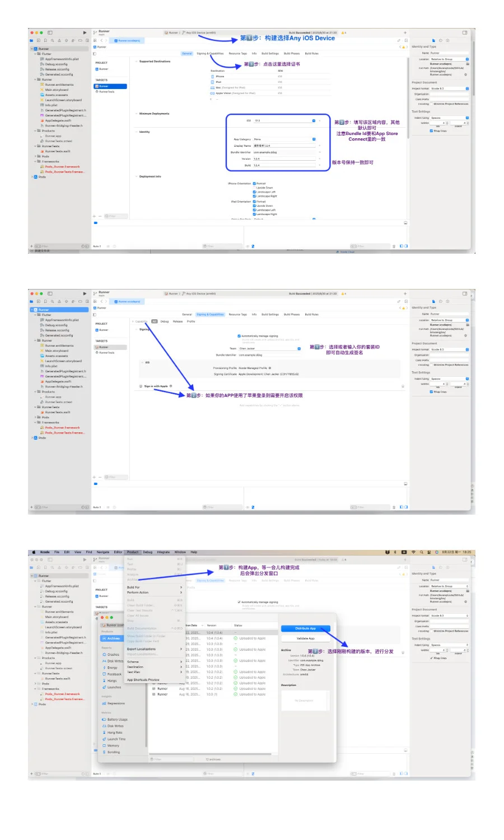Click the Distribute App button

tap(306, 628)
